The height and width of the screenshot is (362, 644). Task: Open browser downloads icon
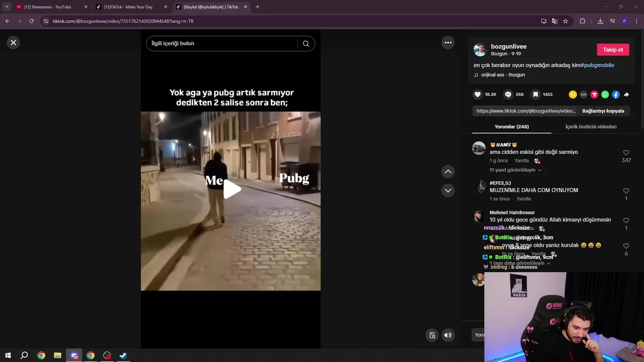coord(600,21)
